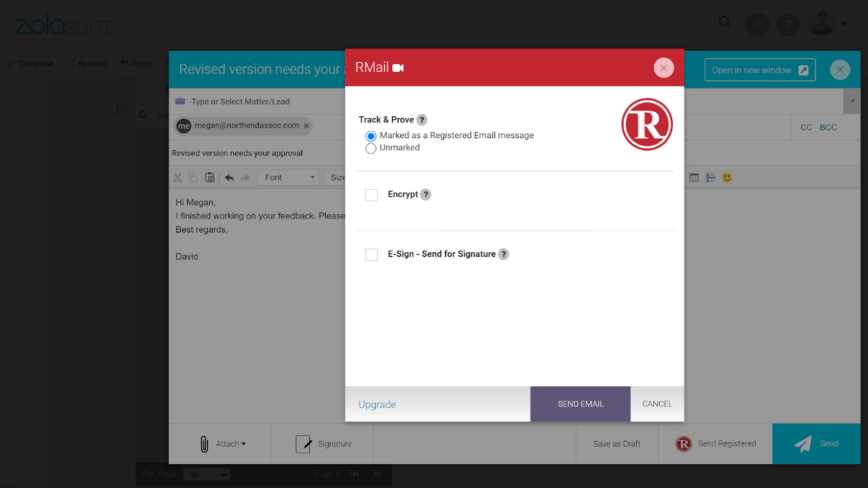Redo edit in editor toolbar

pyautogui.click(x=246, y=177)
